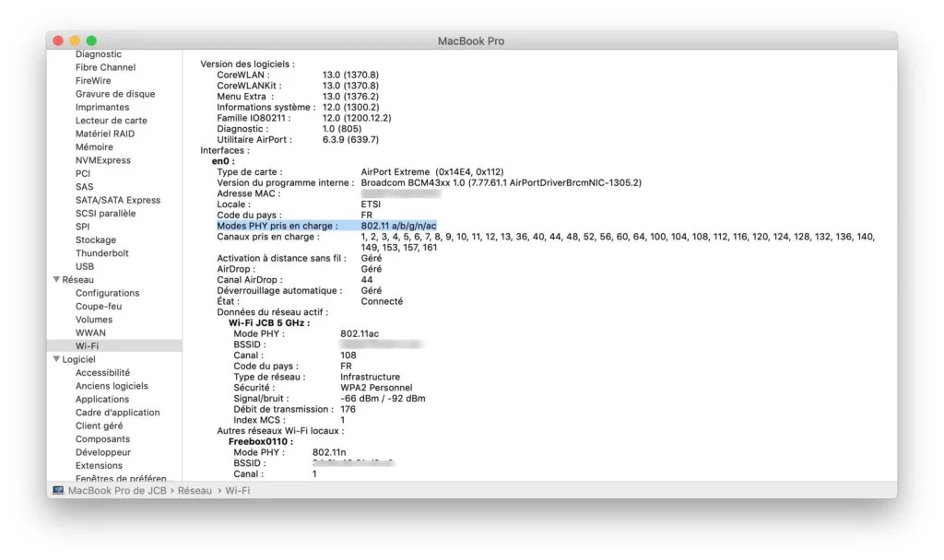Viewport: 944px width, 560px height.
Task: Select Applications under Logiciel
Action: (x=103, y=399)
